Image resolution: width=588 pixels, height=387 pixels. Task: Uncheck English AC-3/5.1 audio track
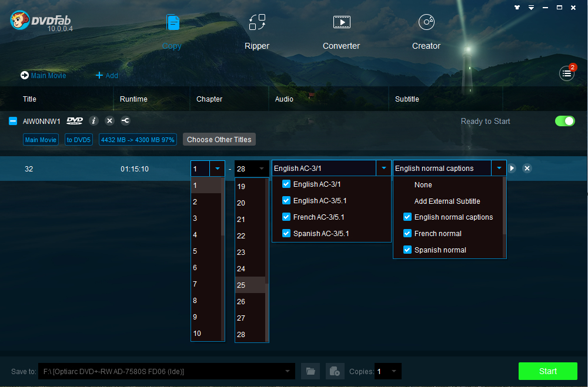pyautogui.click(x=286, y=200)
